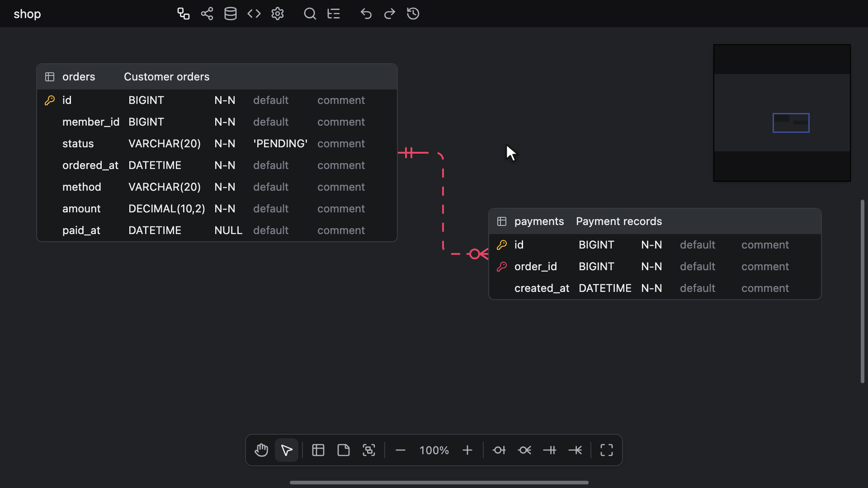Image resolution: width=868 pixels, height=488 pixels.
Task: Open the database settings icon
Action: (x=231, y=14)
